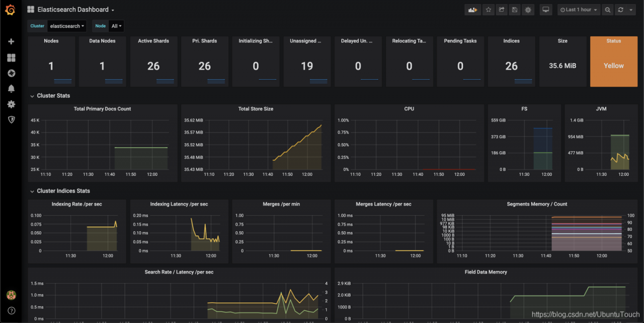
Task: Open the user avatar in sidebar
Action: [x=11, y=295]
